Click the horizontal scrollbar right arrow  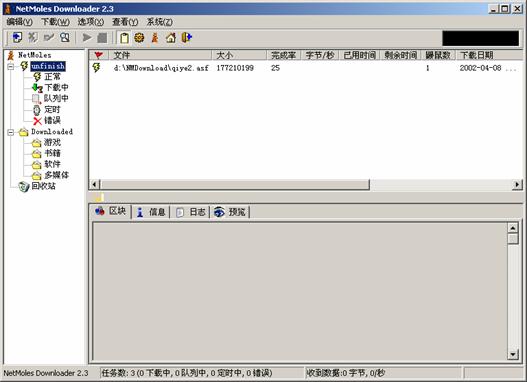(x=517, y=184)
